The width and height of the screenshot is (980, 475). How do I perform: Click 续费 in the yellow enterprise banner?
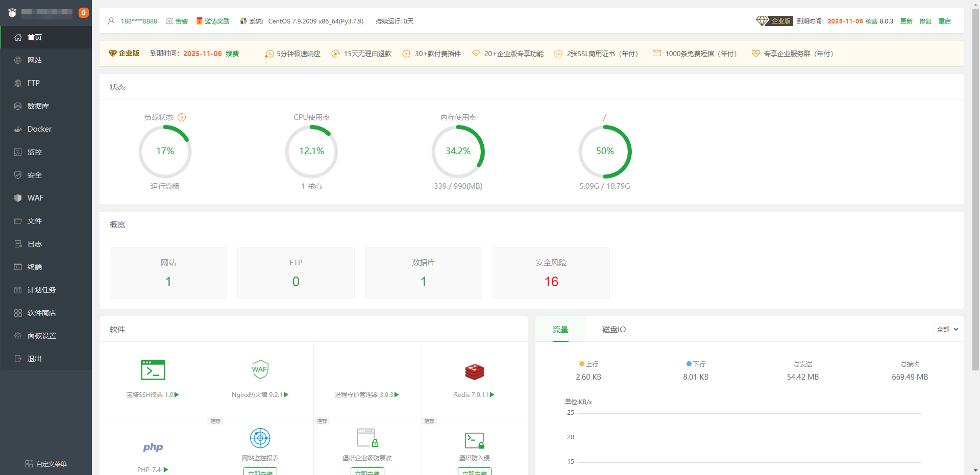pyautogui.click(x=232, y=54)
